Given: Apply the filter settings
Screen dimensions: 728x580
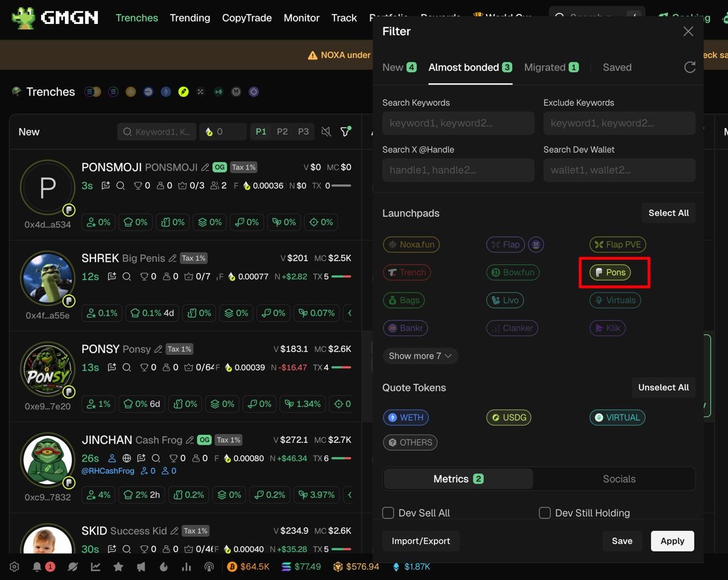Looking at the screenshot, I should coord(672,541).
